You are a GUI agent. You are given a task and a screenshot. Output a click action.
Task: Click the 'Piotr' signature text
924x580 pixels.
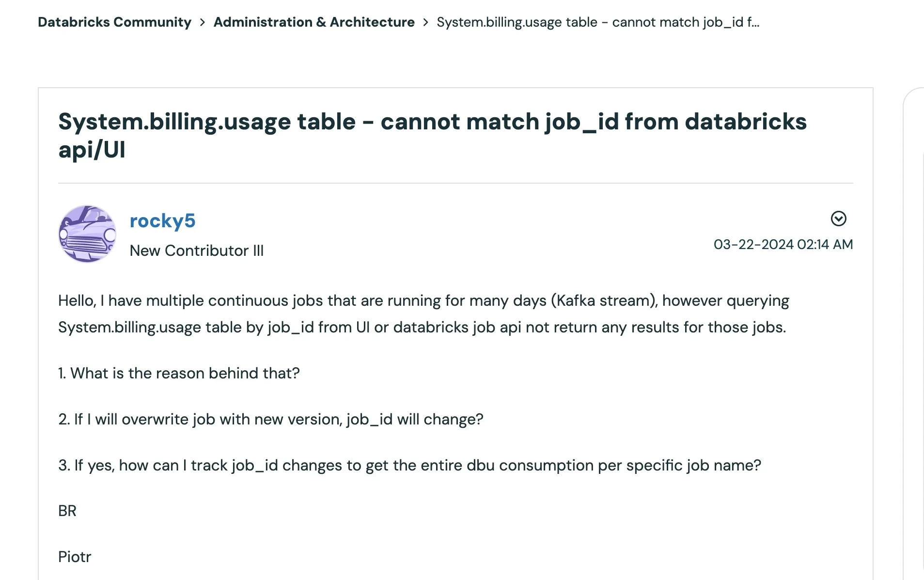click(75, 557)
